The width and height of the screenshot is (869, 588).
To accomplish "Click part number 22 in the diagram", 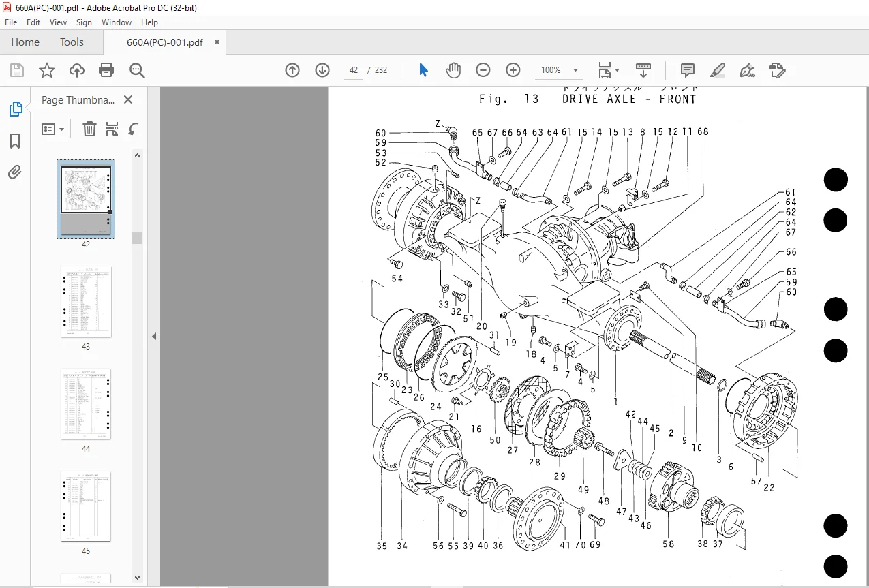I will (x=769, y=488).
